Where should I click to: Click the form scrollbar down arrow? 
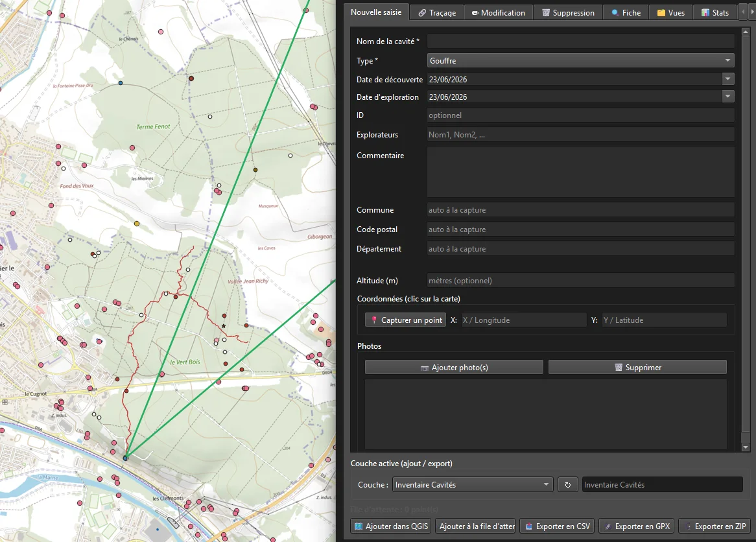pyautogui.click(x=746, y=447)
